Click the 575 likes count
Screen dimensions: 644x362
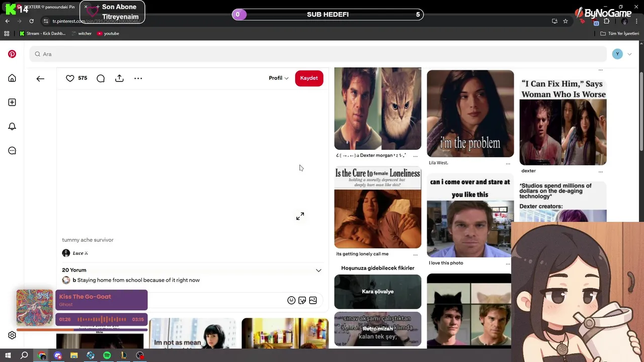83,78
